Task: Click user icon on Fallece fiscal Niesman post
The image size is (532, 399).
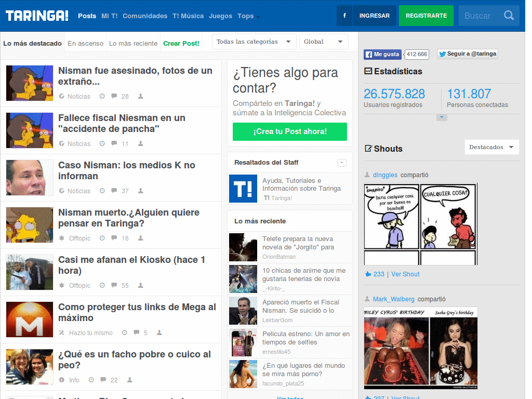Action: tap(140, 143)
